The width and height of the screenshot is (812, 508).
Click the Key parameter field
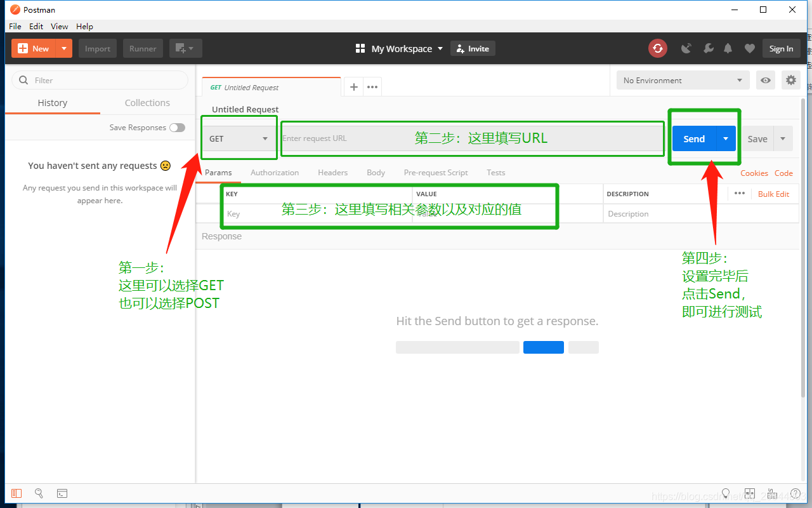coord(317,213)
